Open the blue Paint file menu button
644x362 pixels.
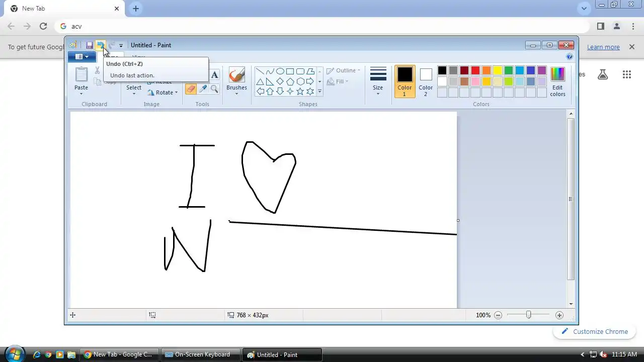click(x=82, y=57)
